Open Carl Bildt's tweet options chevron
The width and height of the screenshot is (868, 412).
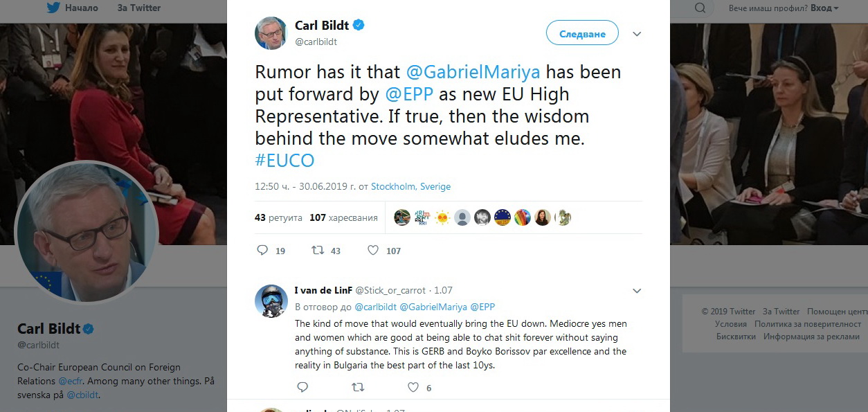637,34
